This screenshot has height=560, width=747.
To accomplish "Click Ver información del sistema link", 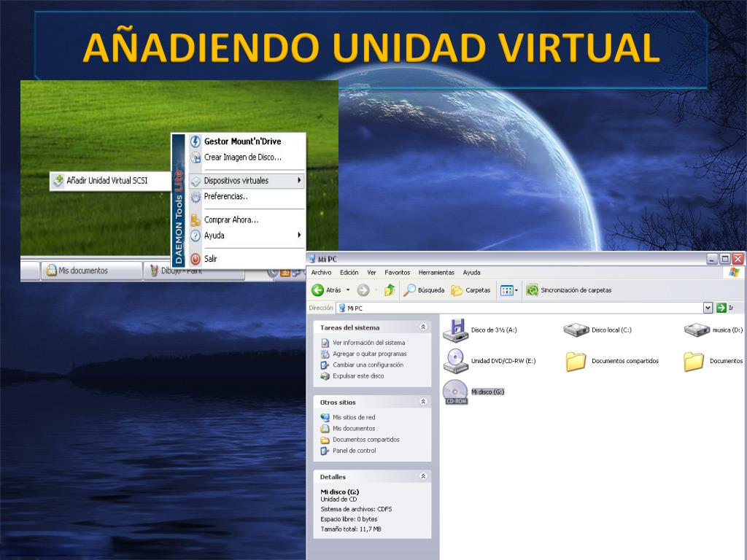I will [368, 343].
